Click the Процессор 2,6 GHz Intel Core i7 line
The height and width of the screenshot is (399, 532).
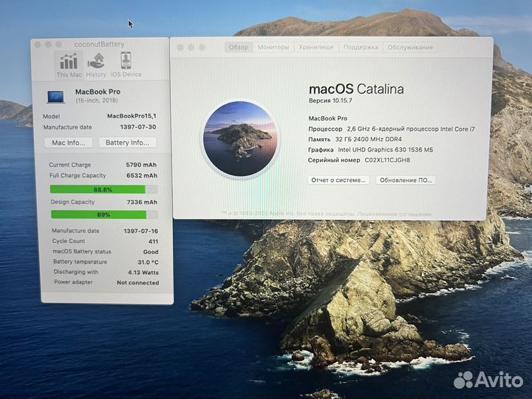(x=392, y=129)
